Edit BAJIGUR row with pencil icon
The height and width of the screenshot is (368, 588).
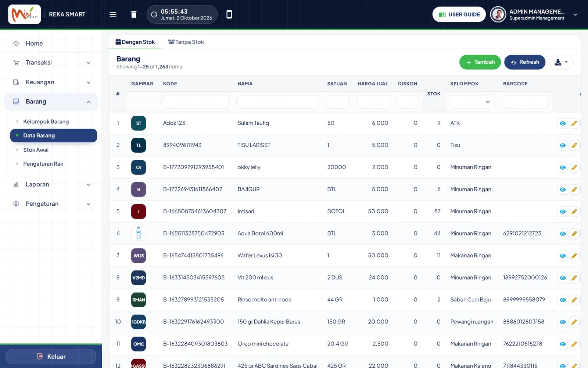(574, 190)
